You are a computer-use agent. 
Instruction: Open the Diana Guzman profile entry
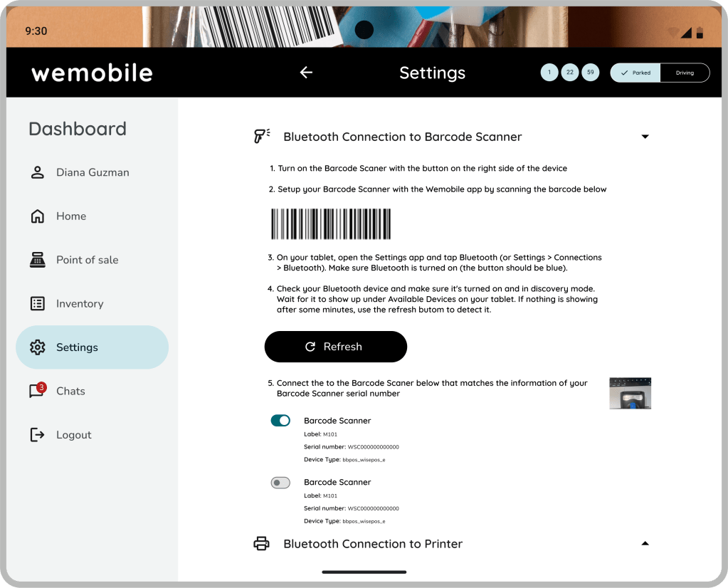[92, 172]
